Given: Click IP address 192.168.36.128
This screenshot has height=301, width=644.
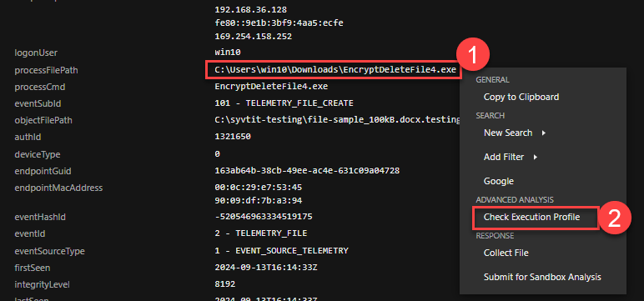Looking at the screenshot, I should [x=250, y=9].
